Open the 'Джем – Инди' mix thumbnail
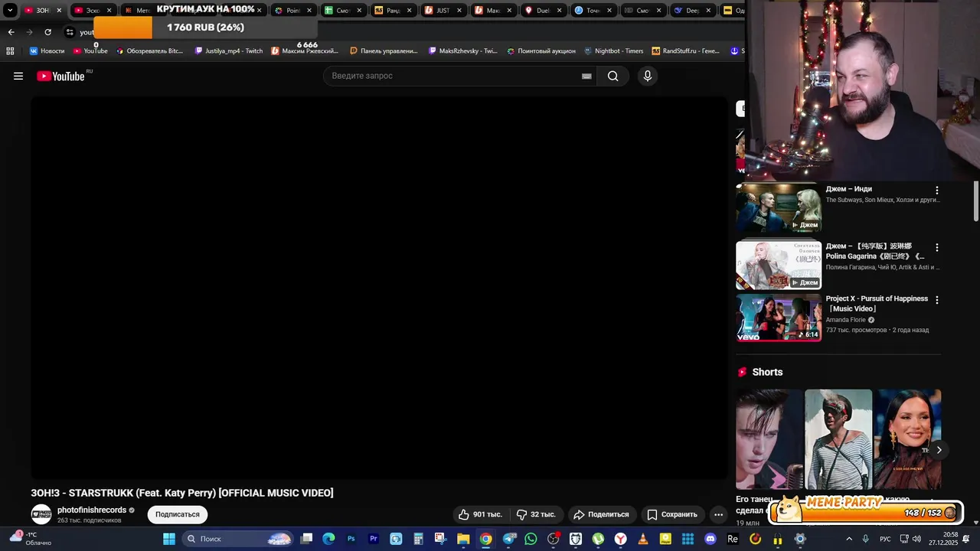The width and height of the screenshot is (980, 551). click(x=779, y=207)
